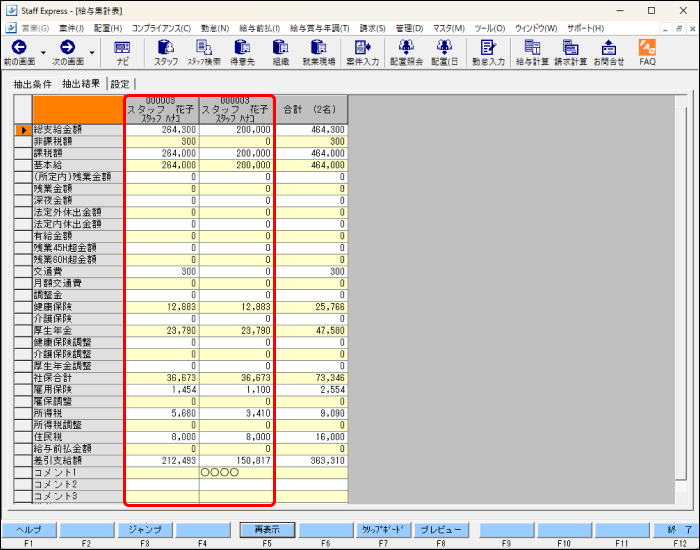700x550 pixels.
Task: Open the 案件入力 icon
Action: (x=362, y=52)
